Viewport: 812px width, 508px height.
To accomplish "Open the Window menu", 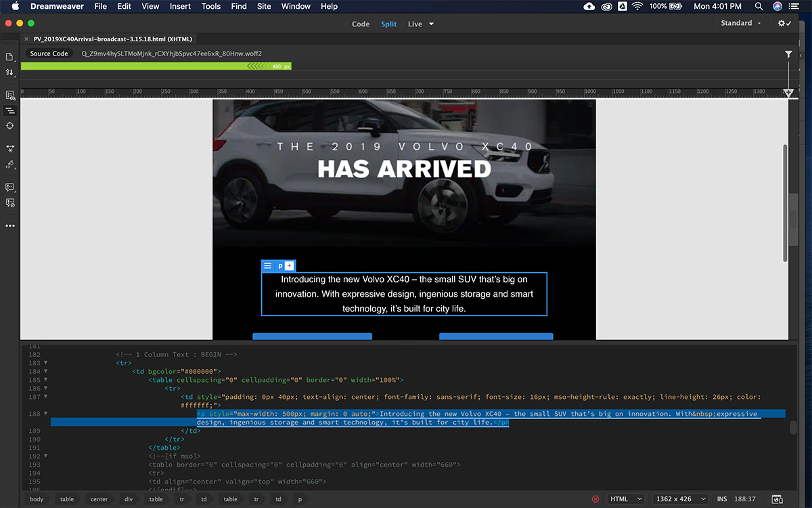I will point(296,6).
